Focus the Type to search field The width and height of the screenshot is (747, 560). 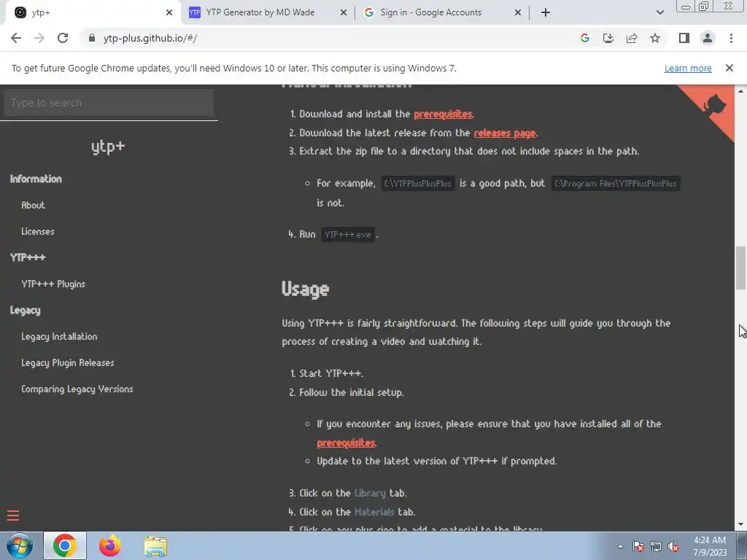click(109, 103)
